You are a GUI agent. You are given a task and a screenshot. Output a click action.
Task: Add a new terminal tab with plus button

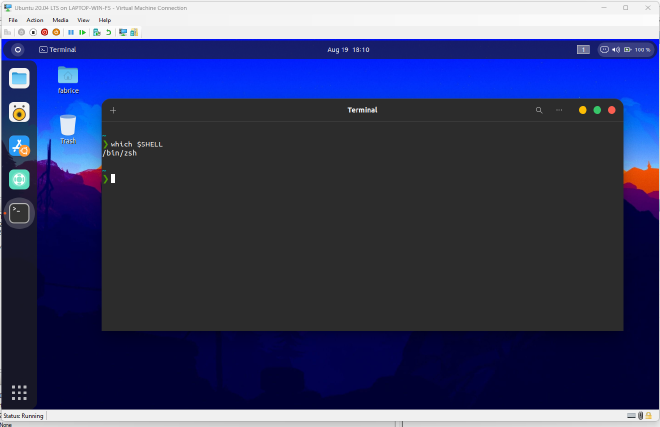[113, 110]
